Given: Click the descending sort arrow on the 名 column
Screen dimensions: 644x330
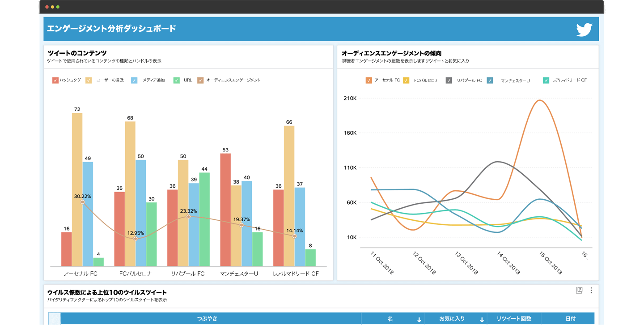Looking at the screenshot, I should 418,318.
